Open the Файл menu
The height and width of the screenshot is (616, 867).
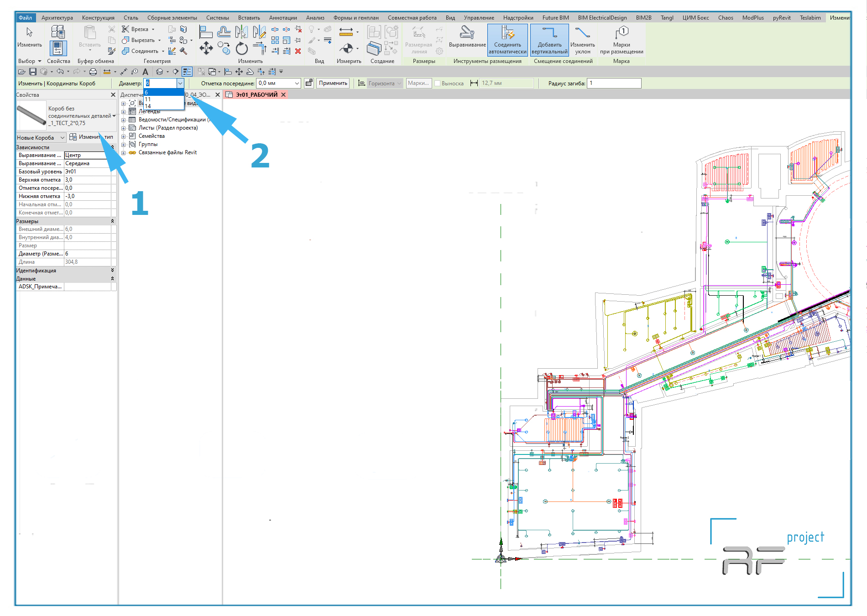coord(26,18)
